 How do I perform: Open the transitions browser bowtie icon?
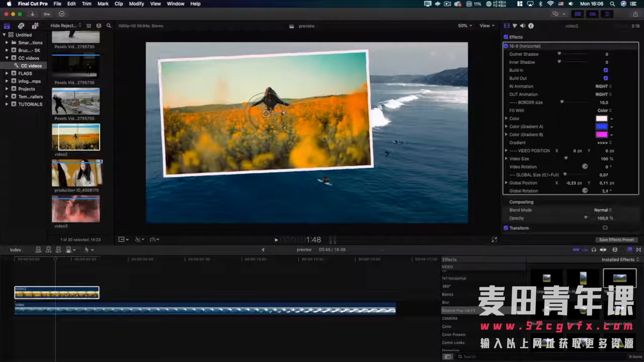[x=639, y=250]
